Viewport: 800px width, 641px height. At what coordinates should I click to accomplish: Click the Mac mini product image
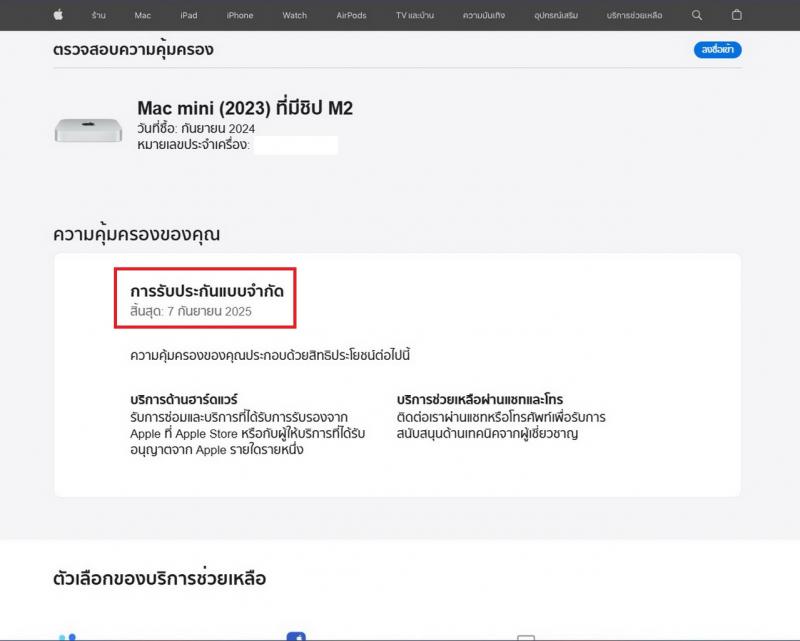tap(84, 129)
